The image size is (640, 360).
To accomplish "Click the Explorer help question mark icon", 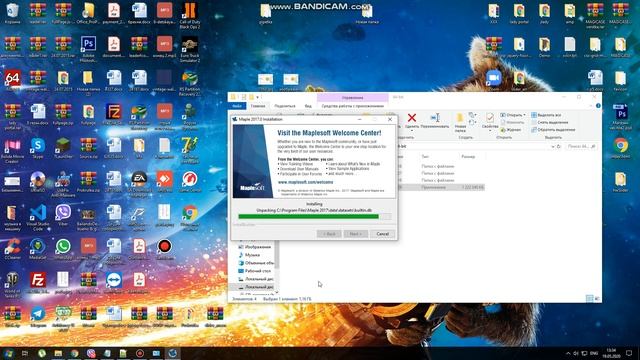I will pos(598,106).
